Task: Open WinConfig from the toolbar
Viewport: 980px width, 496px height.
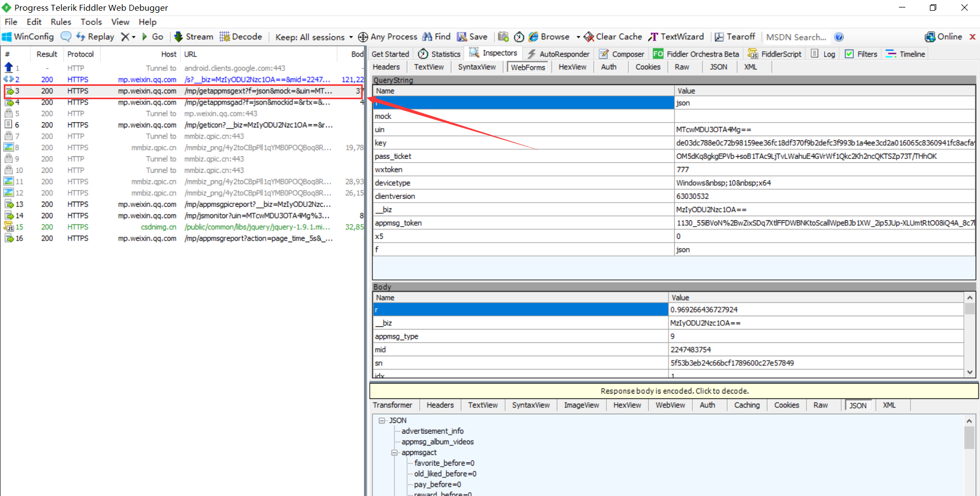Action: pyautogui.click(x=28, y=37)
